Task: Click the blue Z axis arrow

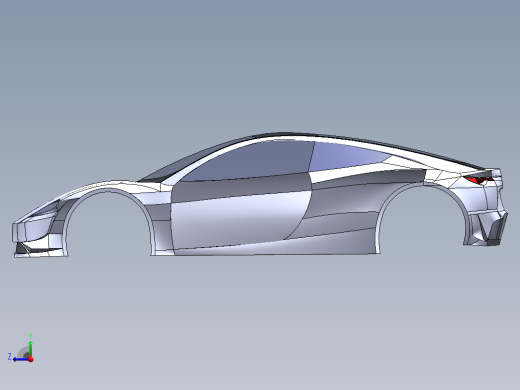Action: (x=20, y=359)
